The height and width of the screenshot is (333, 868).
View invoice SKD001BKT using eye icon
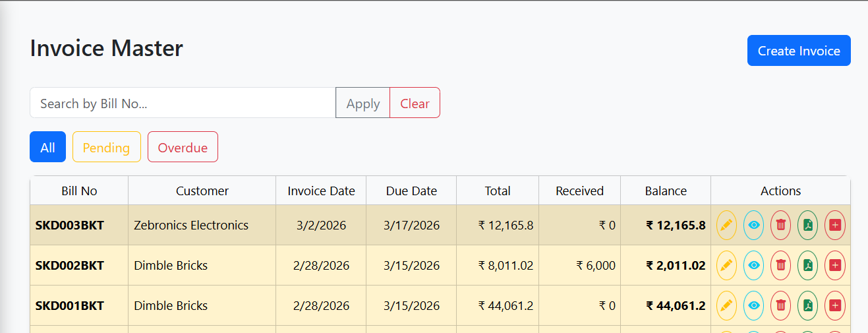(x=754, y=305)
